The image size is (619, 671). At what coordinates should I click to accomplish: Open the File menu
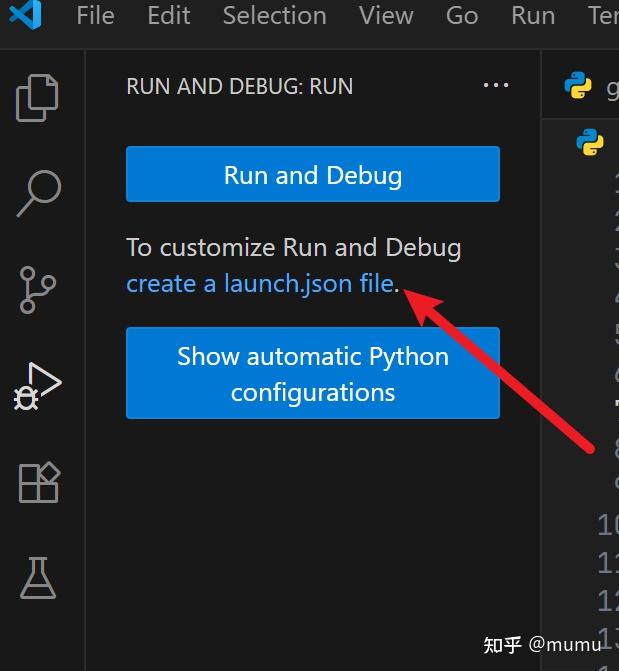pyautogui.click(x=95, y=16)
